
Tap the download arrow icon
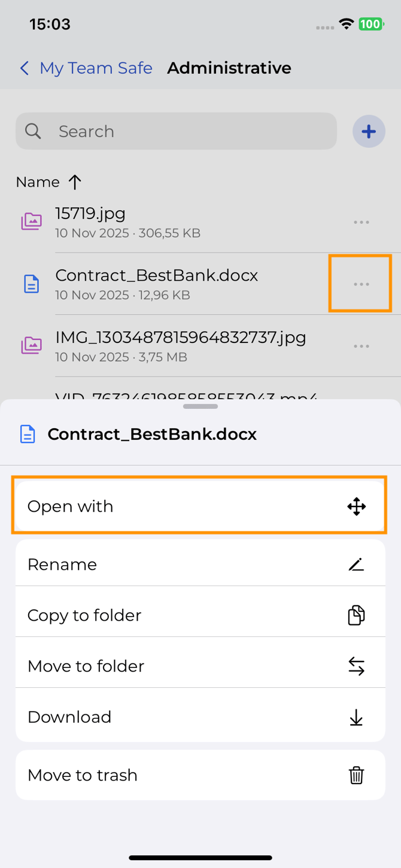(x=356, y=717)
